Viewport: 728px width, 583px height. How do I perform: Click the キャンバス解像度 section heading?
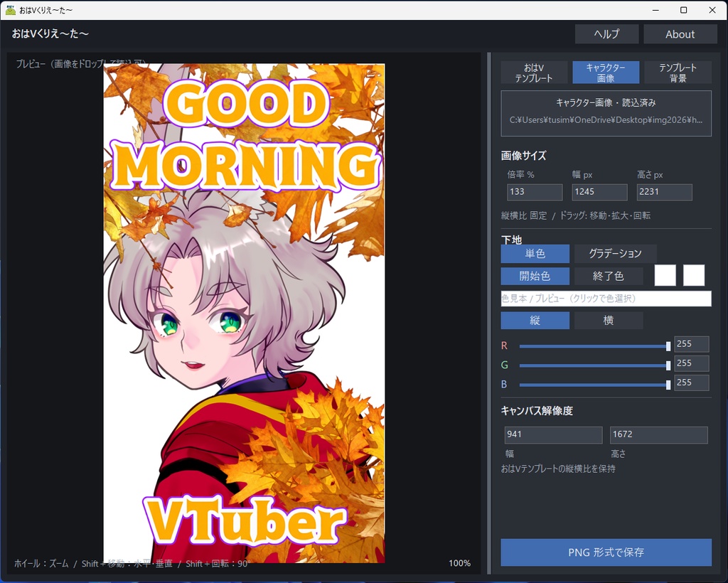pos(537,411)
